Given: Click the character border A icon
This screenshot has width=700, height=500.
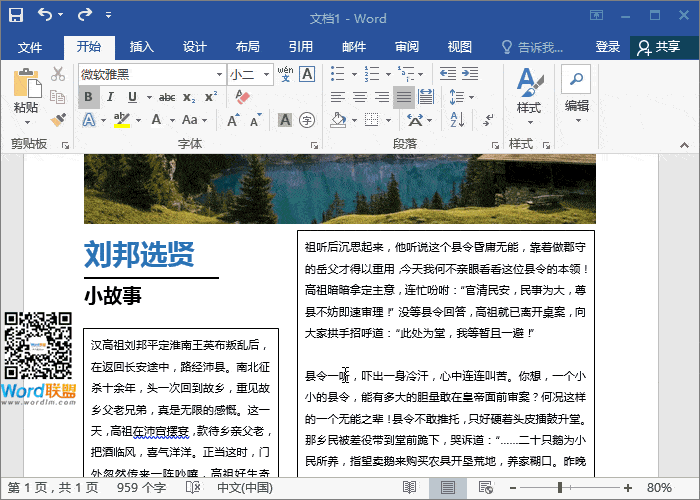Looking at the screenshot, I should [x=307, y=74].
